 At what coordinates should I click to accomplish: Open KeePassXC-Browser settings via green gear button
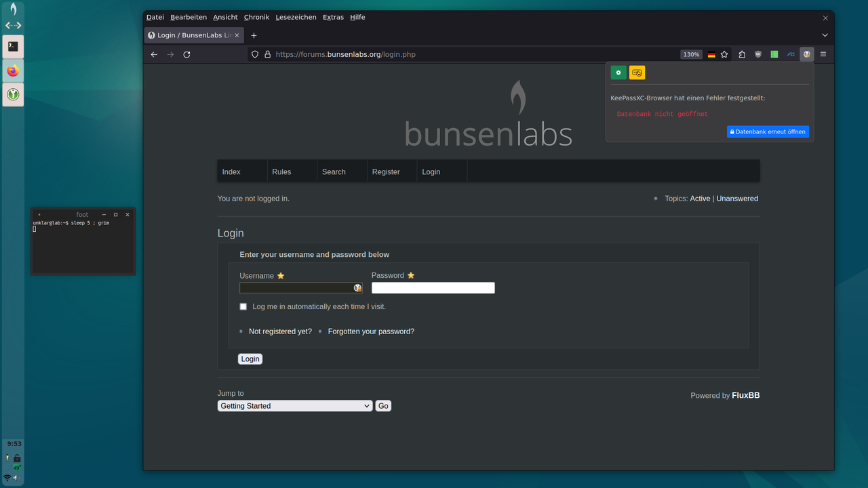pos(618,73)
